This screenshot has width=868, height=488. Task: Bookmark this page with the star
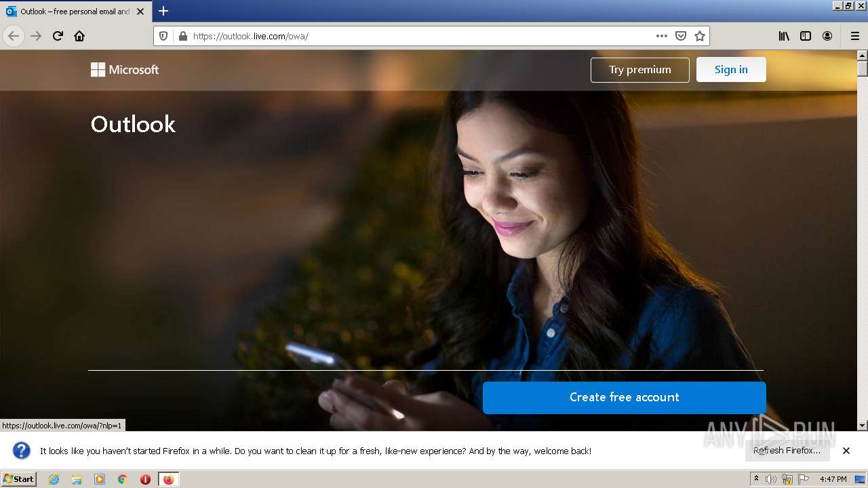point(700,36)
